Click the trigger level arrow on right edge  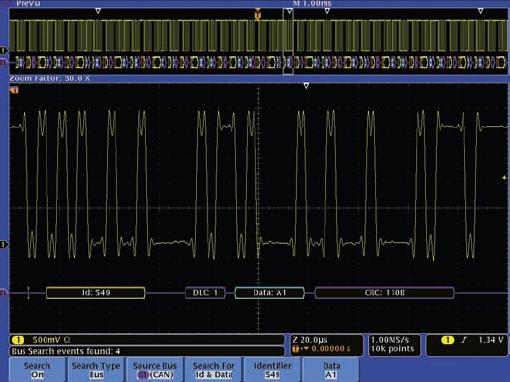504,178
